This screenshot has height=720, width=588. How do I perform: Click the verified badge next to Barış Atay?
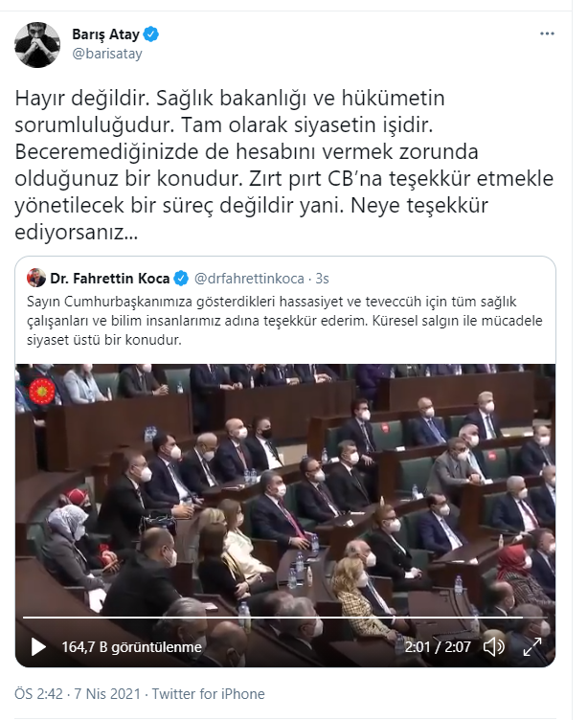point(151,34)
